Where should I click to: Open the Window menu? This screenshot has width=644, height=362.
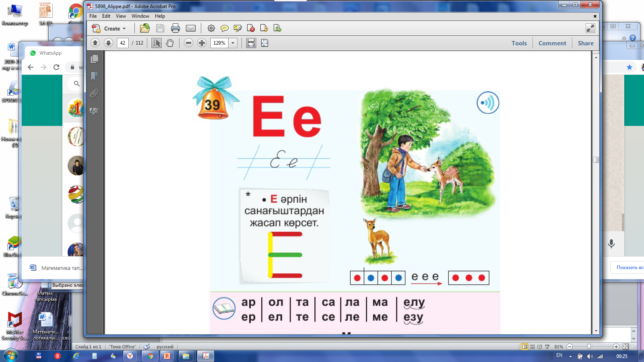pos(140,16)
